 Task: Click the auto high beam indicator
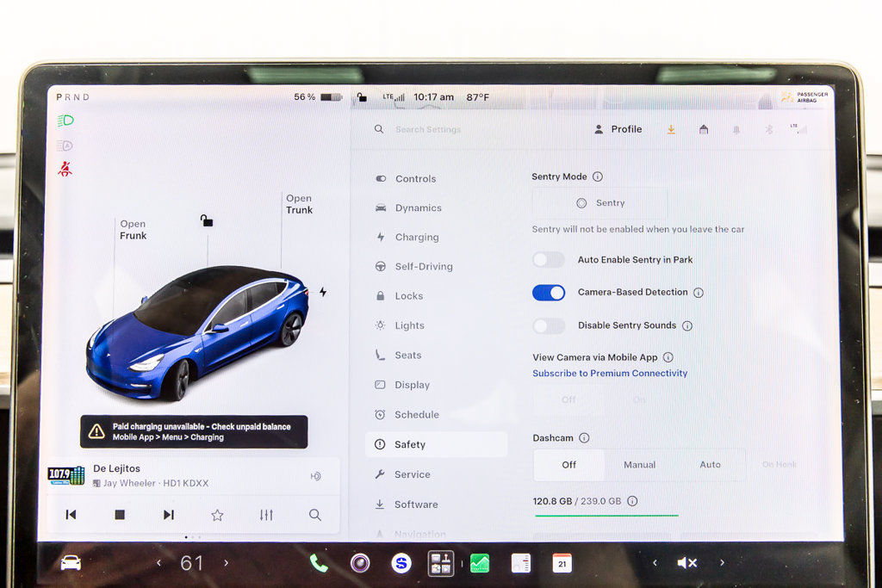64,145
